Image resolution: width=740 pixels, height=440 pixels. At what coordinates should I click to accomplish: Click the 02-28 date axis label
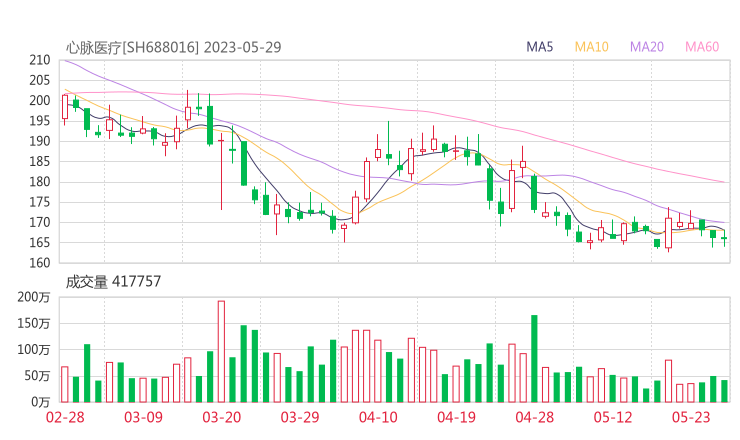tap(65, 417)
